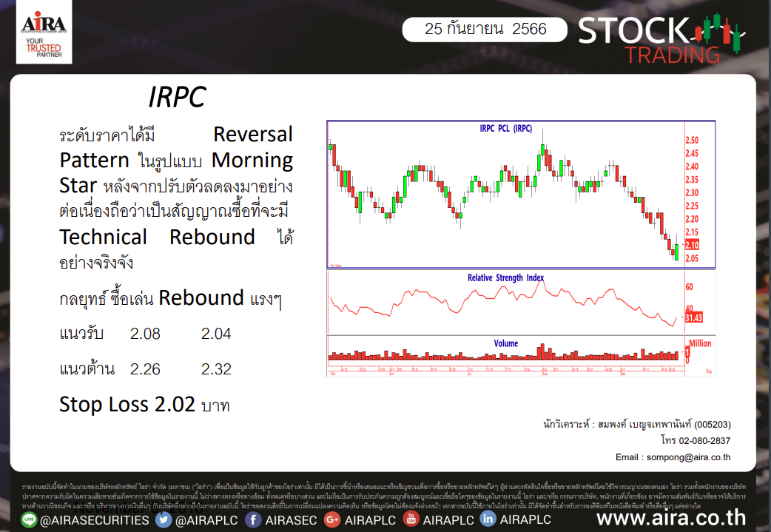The image size is (771, 532).
Task: Click the Relative Strength Index label
Action: click(505, 277)
